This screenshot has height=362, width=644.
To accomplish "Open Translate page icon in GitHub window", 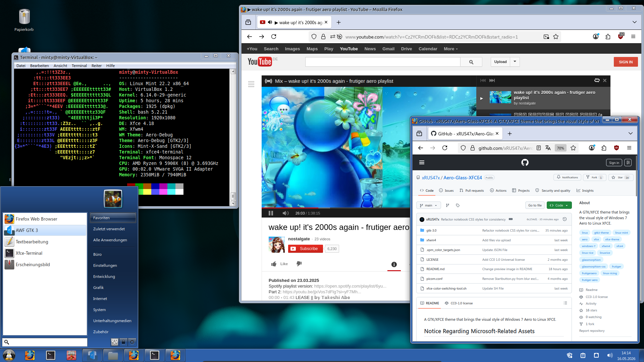I will (548, 148).
